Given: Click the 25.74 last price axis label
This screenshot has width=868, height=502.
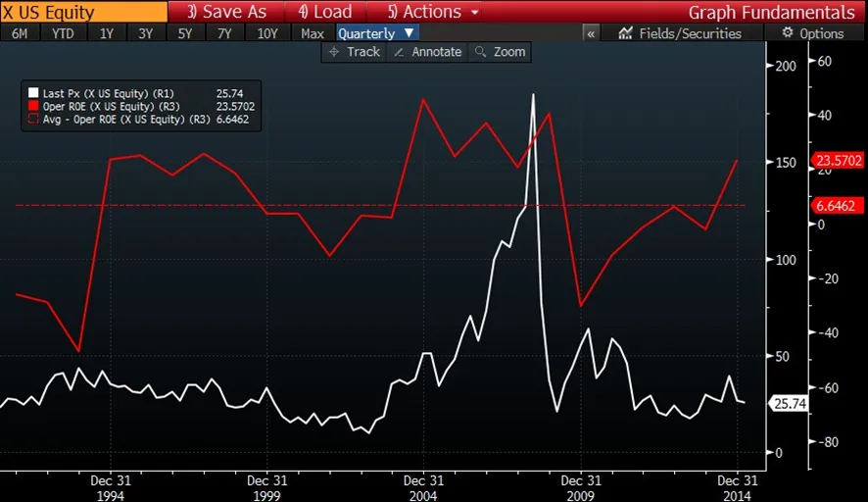Looking at the screenshot, I should click(x=789, y=403).
